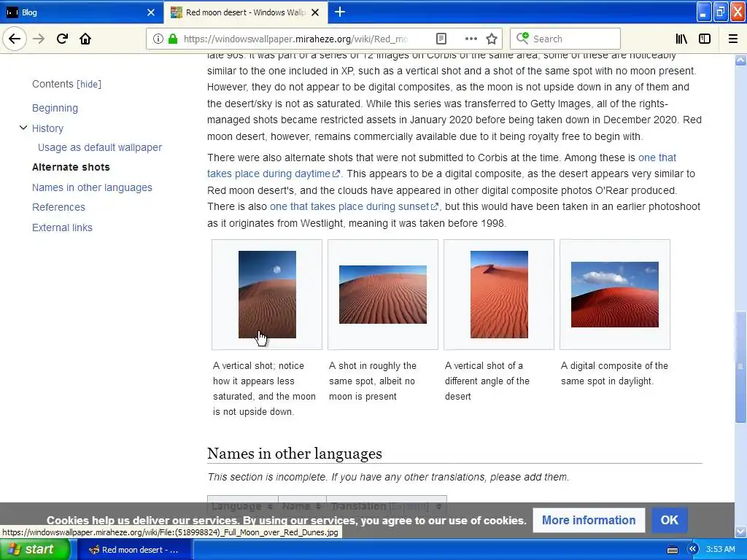The image size is (747, 560).
Task: Open the hamburger application menu
Action: coord(732,39)
